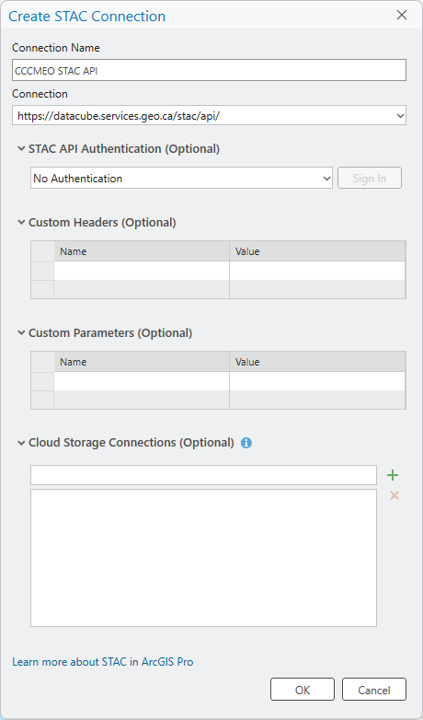Click the Custom Parameters first Value cell
423x720 pixels.
[317, 381]
